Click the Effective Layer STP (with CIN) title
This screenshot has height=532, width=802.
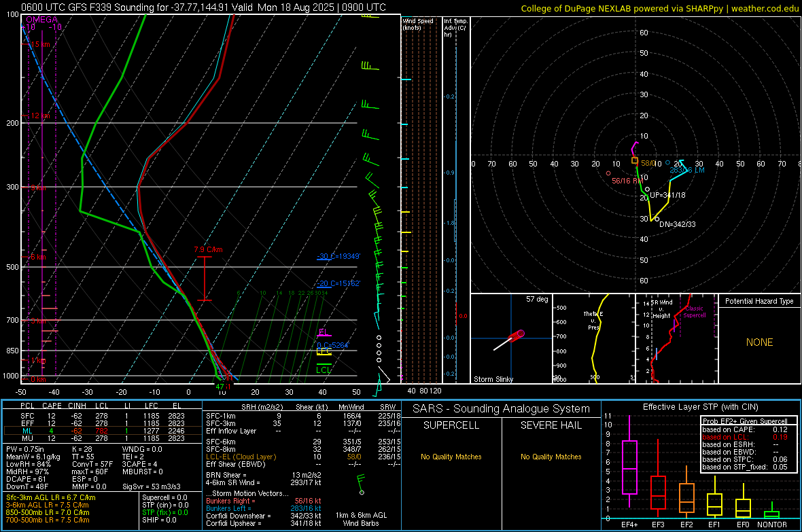(700, 407)
